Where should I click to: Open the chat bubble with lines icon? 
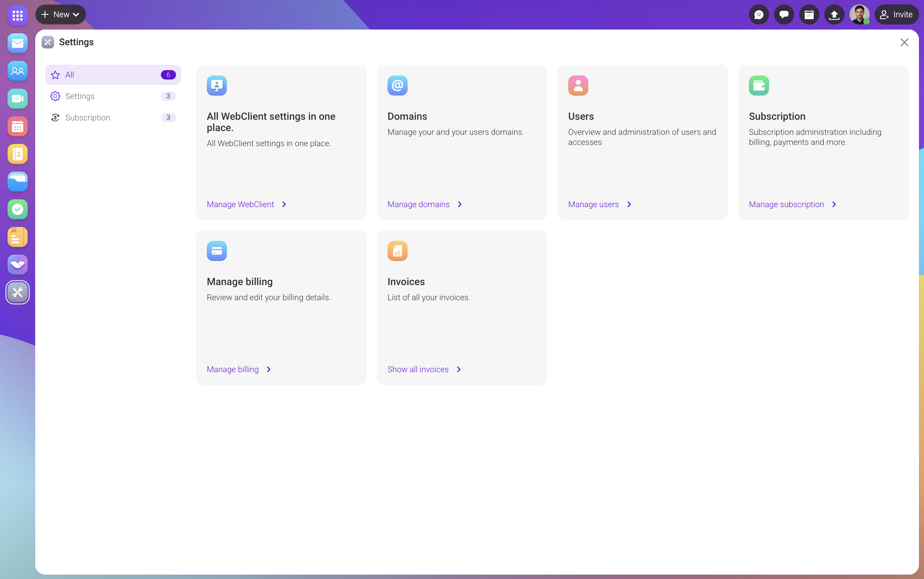(759, 14)
